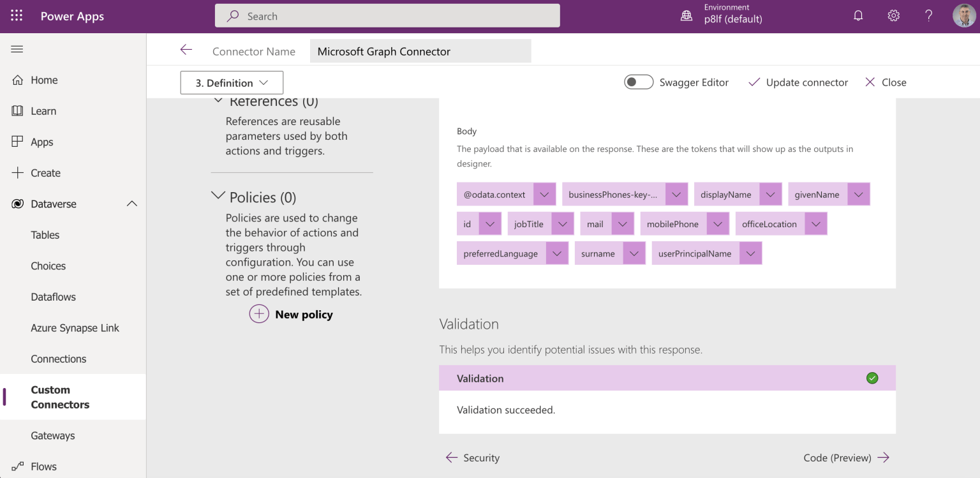The height and width of the screenshot is (478, 980).
Task: Open the app launcher waffle icon
Action: [x=17, y=16]
